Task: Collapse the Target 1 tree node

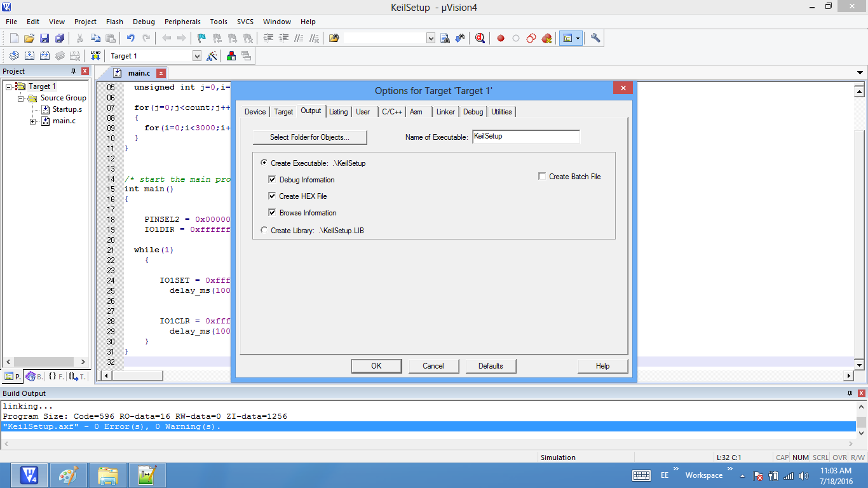Action: tap(8, 86)
